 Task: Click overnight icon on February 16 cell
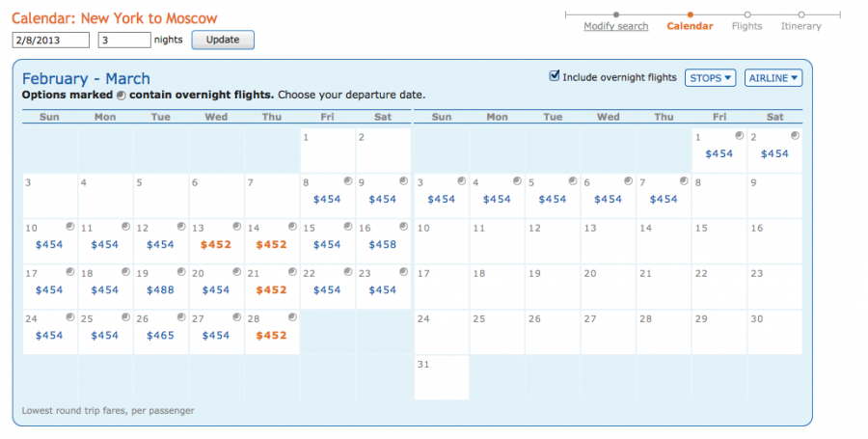(x=403, y=226)
